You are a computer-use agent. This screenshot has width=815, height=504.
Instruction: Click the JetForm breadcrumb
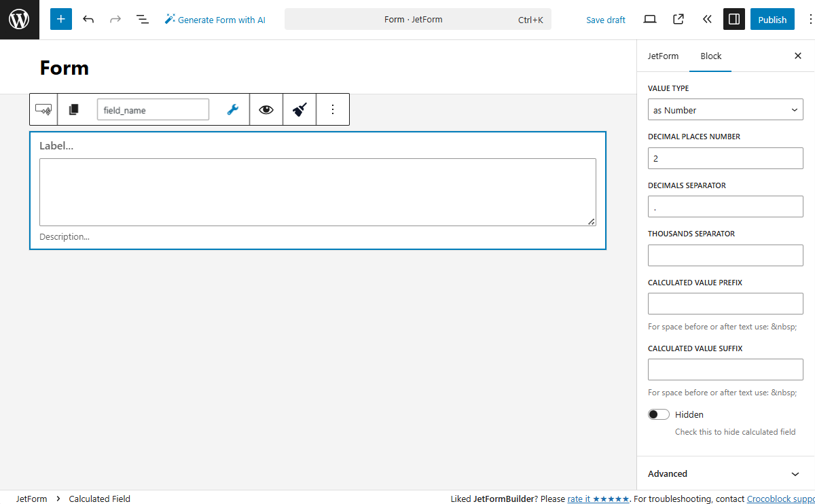click(32, 499)
